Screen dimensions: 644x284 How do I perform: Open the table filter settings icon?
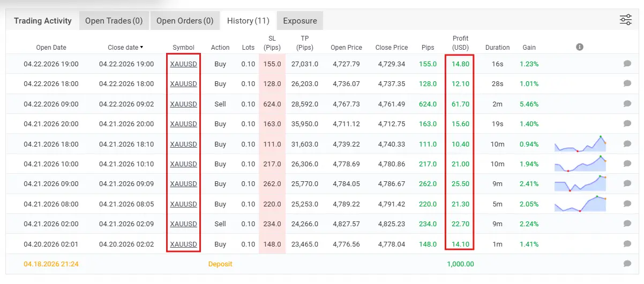pos(625,20)
